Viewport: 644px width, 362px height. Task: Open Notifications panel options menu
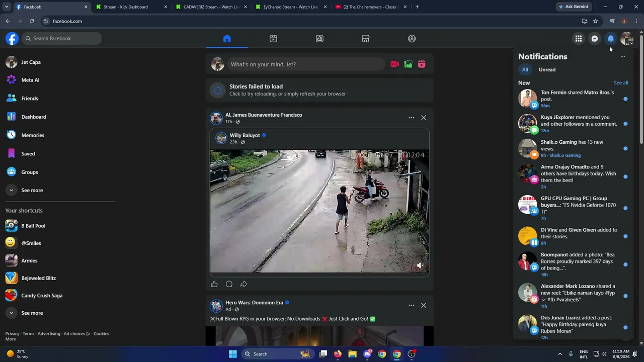(x=623, y=57)
